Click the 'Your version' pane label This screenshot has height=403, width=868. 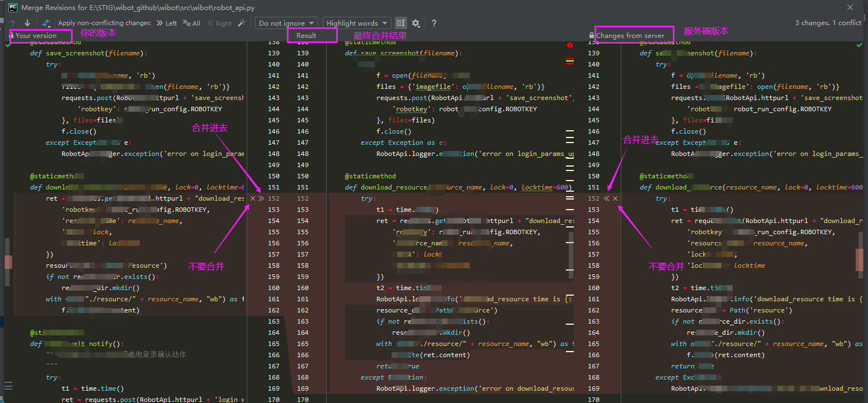[x=36, y=35]
